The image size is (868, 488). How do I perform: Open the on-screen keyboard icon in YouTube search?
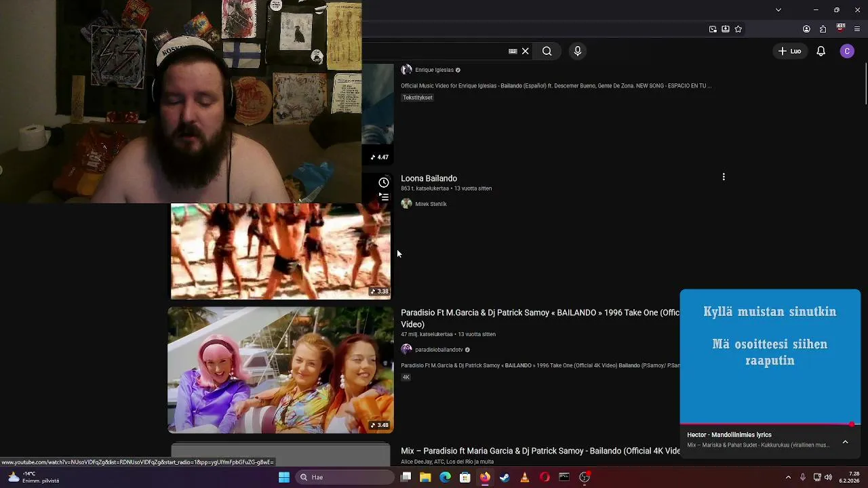click(x=513, y=51)
